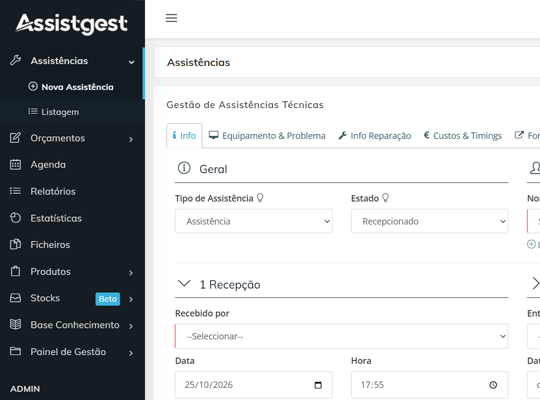This screenshot has width=540, height=400.
Task: Click the Beta badge next to Stocks
Action: click(108, 299)
